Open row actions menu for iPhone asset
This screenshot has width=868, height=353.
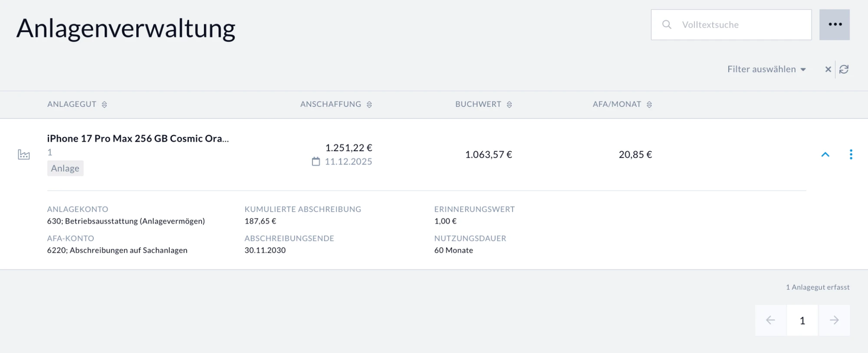click(851, 155)
